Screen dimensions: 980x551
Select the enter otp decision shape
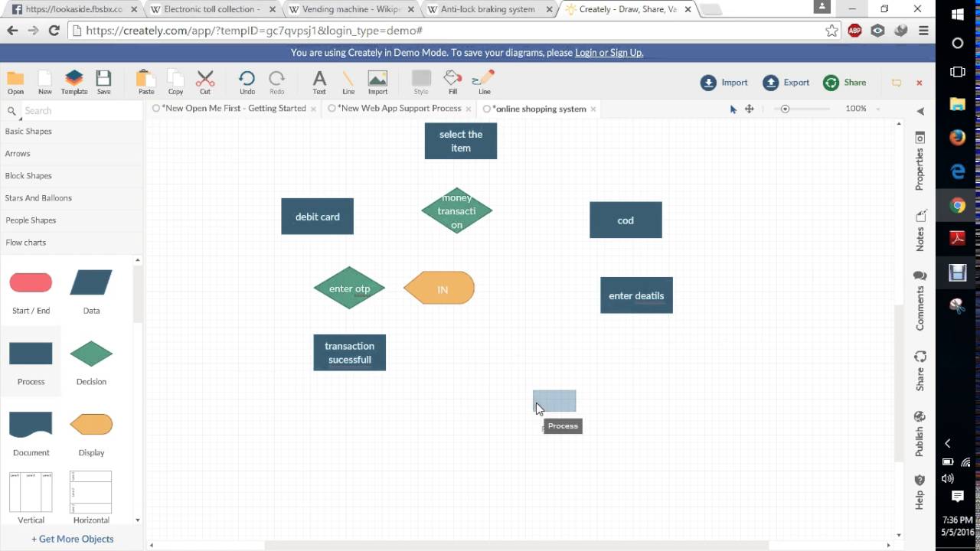pyautogui.click(x=349, y=289)
